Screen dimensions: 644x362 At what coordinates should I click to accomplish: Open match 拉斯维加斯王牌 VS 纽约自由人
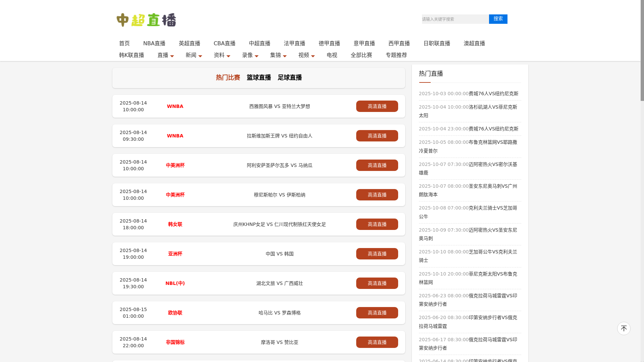pyautogui.click(x=280, y=136)
